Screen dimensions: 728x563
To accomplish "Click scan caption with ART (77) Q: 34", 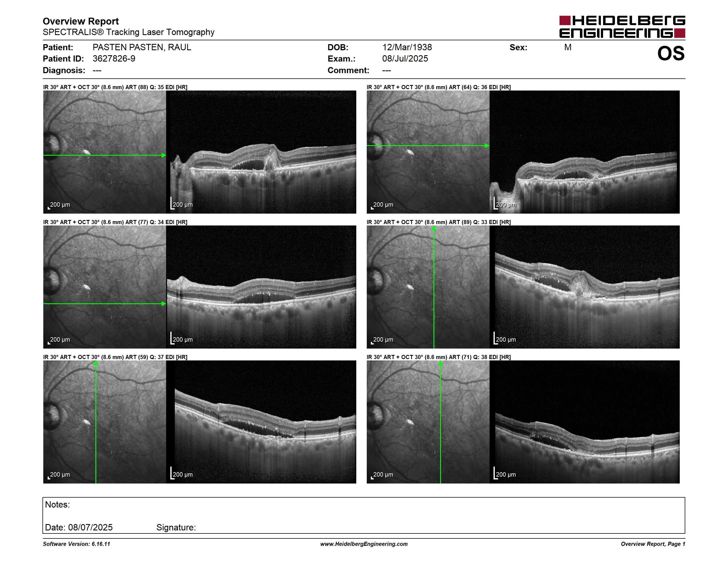I will pyautogui.click(x=115, y=222).
